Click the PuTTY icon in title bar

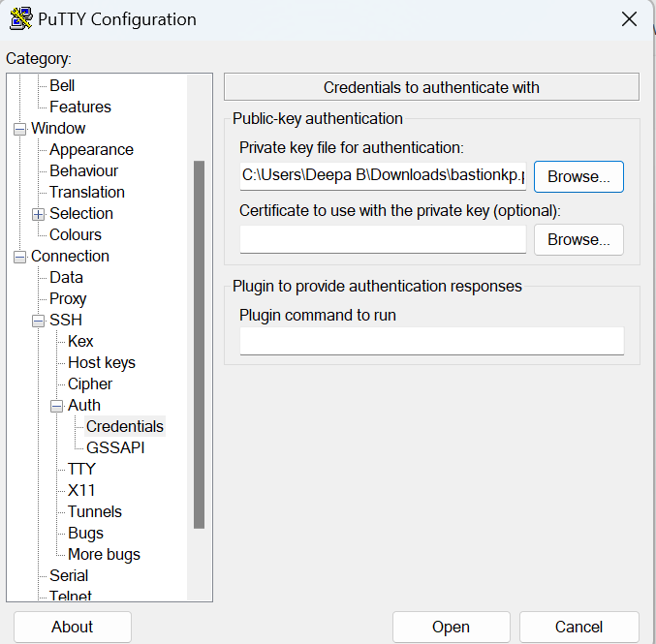coord(20,19)
